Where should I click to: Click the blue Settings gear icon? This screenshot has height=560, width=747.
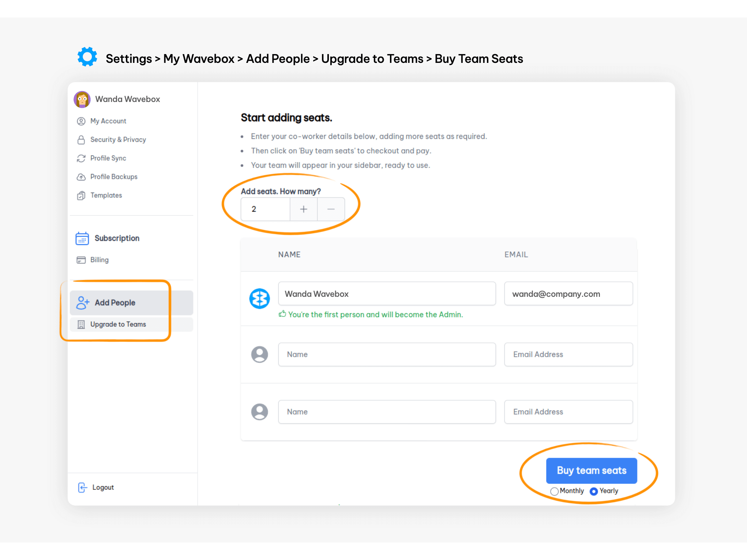tap(87, 57)
